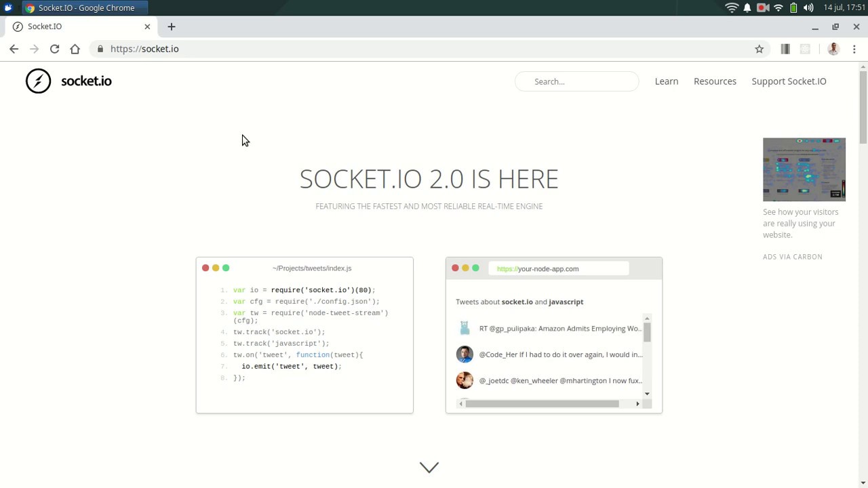Click the Socket.IO lightning bolt logo
The height and width of the screenshot is (488, 868).
pyautogui.click(x=38, y=81)
